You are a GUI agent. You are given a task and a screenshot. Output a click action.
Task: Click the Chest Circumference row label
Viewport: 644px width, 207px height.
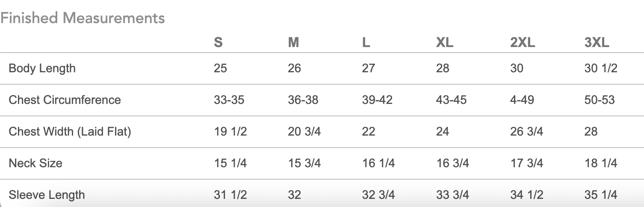pyautogui.click(x=65, y=100)
